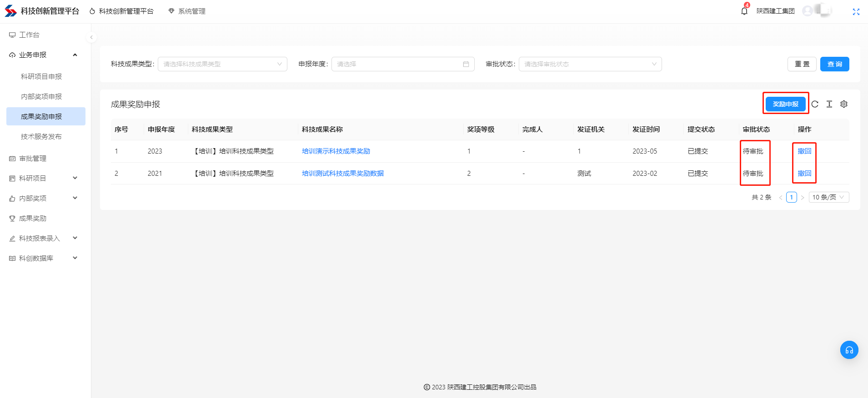Open table column settings gear

point(844,104)
